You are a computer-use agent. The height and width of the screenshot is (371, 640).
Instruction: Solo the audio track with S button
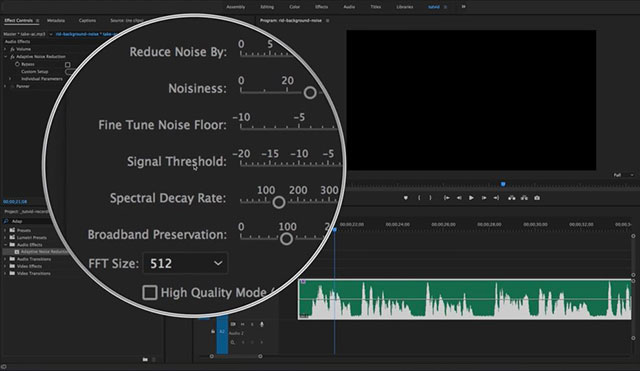click(252, 324)
